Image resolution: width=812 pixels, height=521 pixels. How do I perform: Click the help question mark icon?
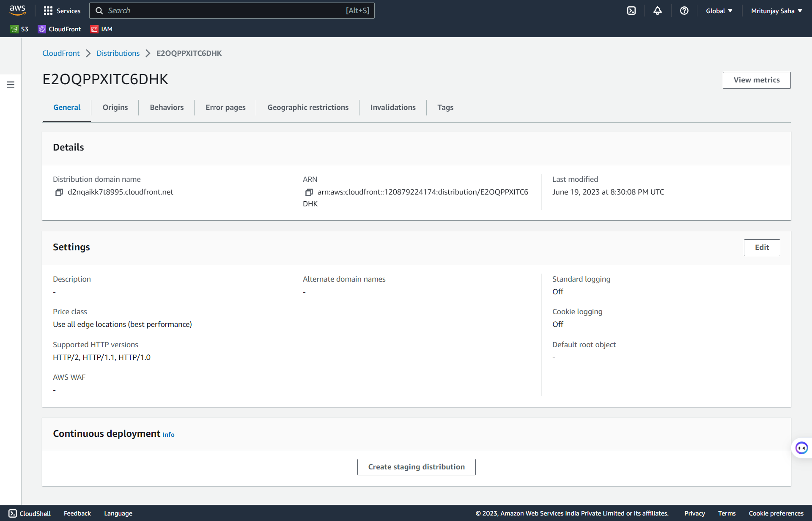click(684, 11)
